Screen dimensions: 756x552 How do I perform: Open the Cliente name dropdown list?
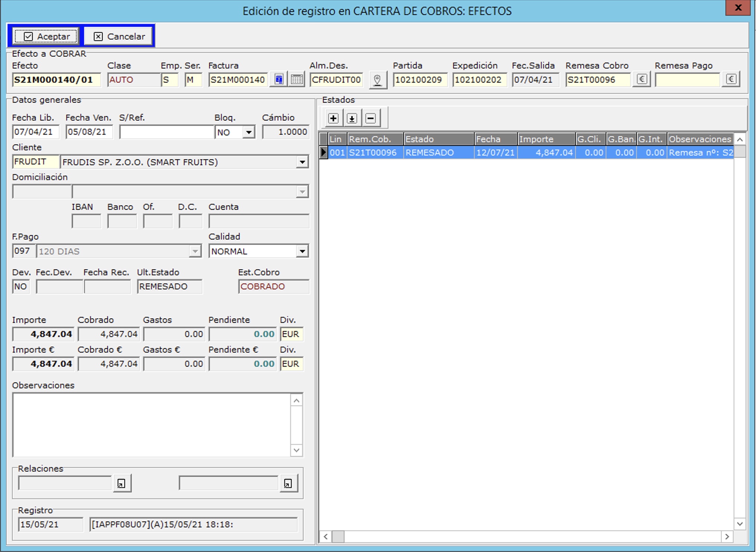click(x=302, y=162)
